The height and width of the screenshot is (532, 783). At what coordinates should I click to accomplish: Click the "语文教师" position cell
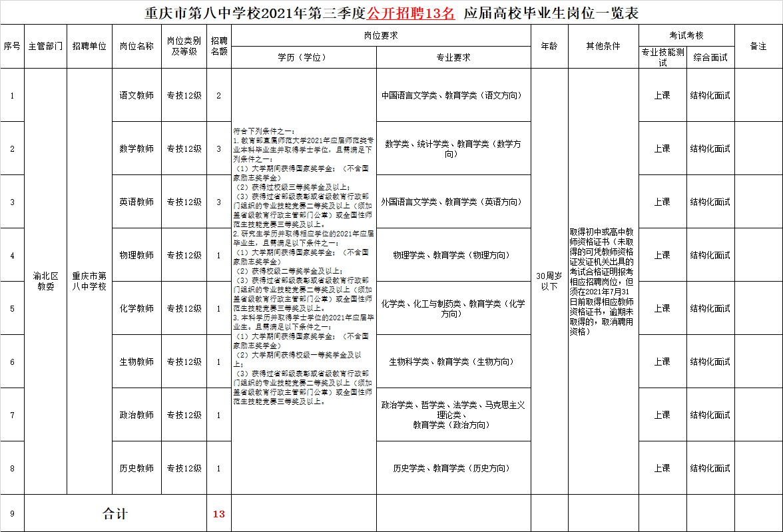(137, 95)
